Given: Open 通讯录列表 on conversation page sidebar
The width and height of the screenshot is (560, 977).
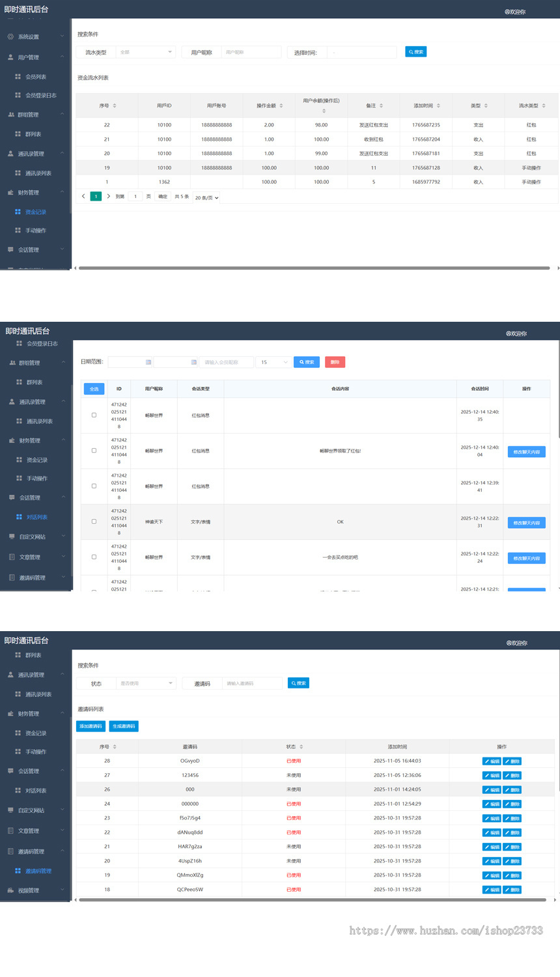Looking at the screenshot, I should tap(40, 421).
